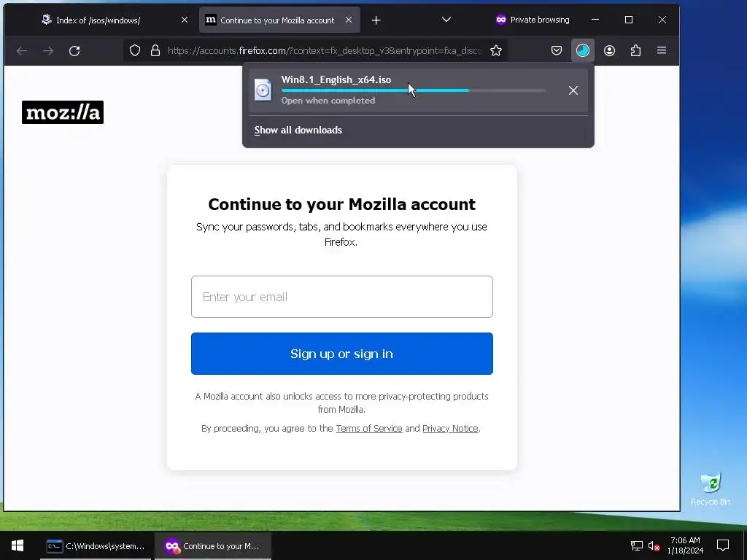This screenshot has height=560, width=747.
Task: Bookmark this page with the star
Action: click(496, 50)
